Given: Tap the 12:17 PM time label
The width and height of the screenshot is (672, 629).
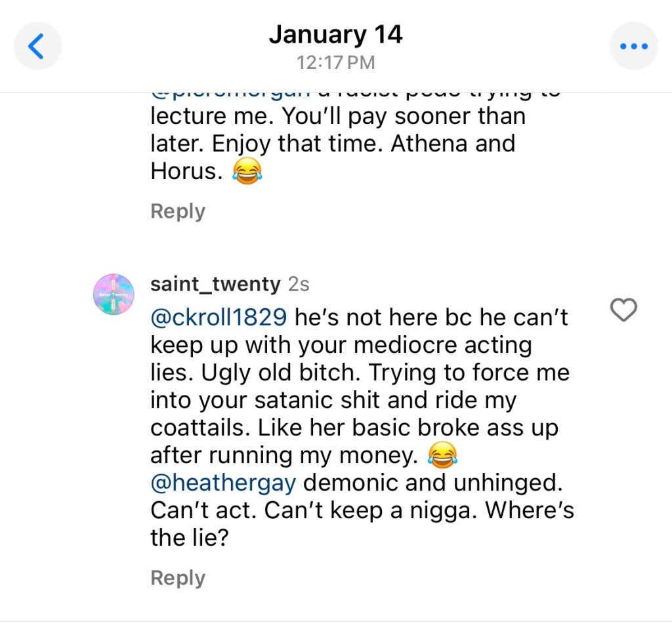Looking at the screenshot, I should click(335, 63).
